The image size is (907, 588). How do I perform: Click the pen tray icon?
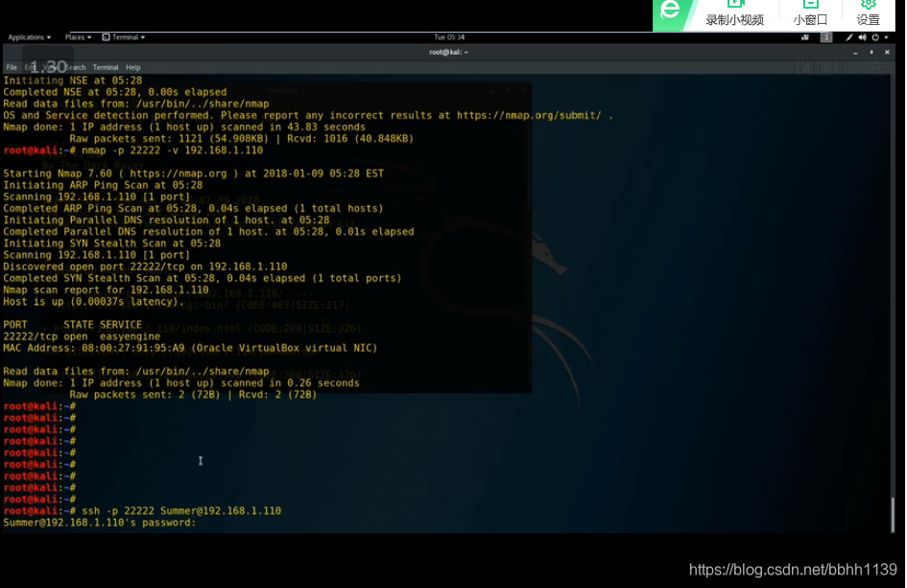pos(849,37)
